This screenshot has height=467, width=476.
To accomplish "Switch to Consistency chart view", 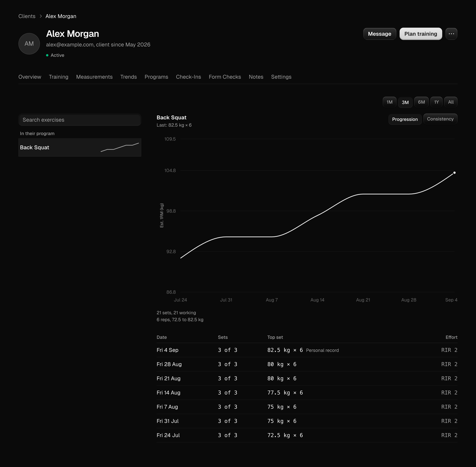I will [x=440, y=119].
